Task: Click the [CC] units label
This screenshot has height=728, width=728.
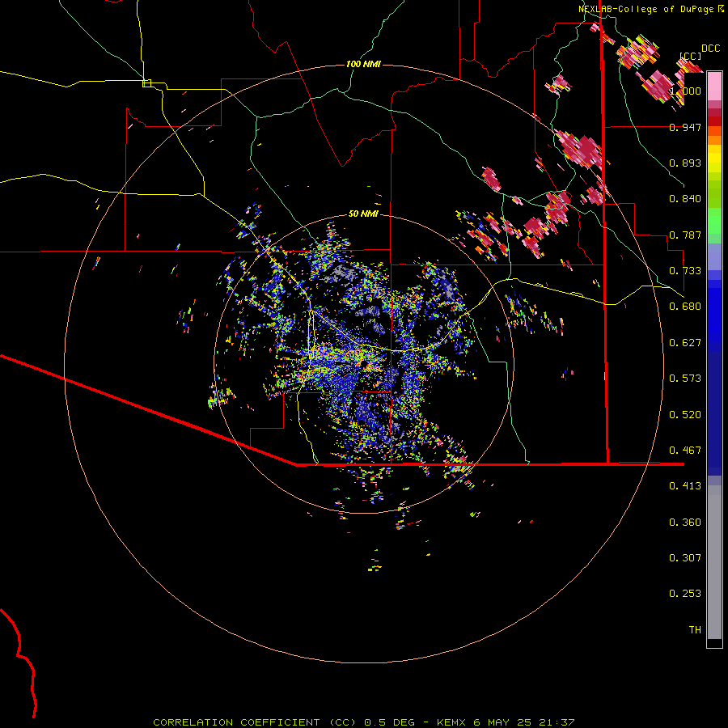Action: (x=691, y=56)
